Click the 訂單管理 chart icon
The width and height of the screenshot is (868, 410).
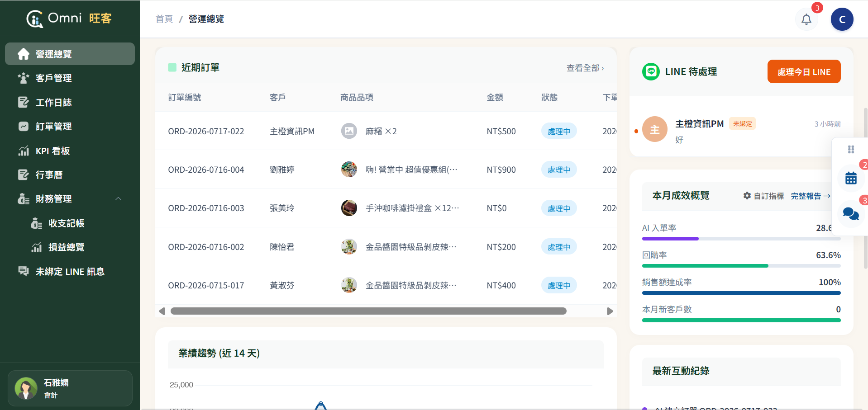[24, 127]
